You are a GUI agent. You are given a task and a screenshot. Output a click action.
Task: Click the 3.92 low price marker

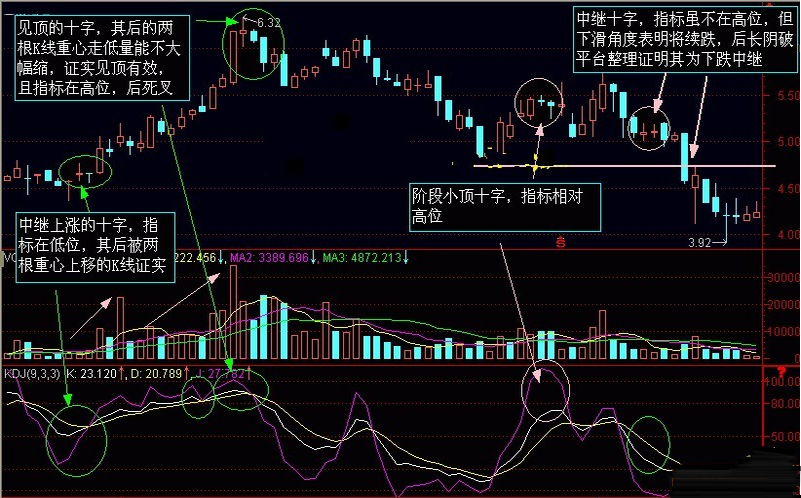pyautogui.click(x=699, y=243)
